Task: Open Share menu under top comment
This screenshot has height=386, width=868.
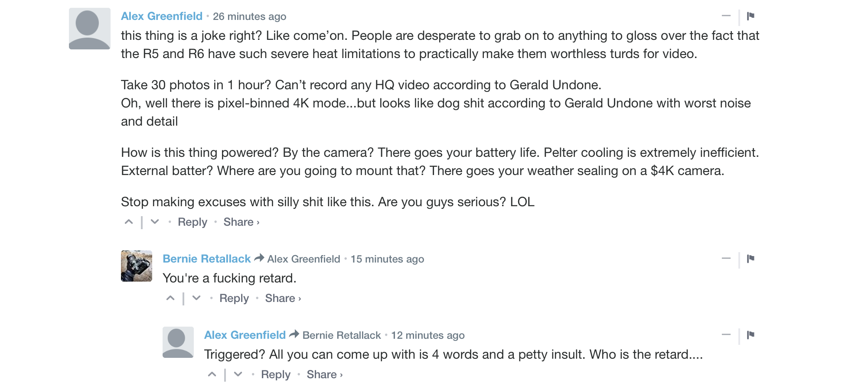Action: pos(241,222)
